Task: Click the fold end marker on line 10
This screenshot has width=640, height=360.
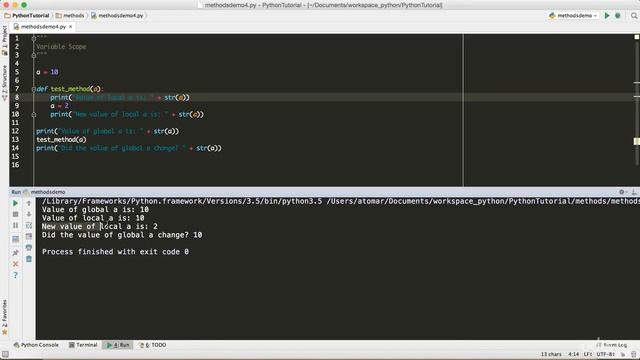Action: coord(34,115)
